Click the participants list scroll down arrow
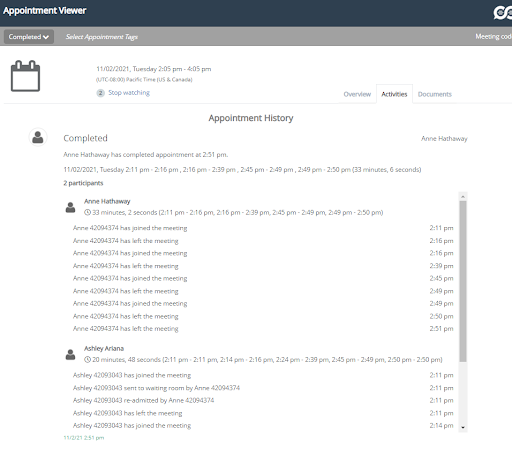This screenshot has width=512, height=455. pos(463,427)
